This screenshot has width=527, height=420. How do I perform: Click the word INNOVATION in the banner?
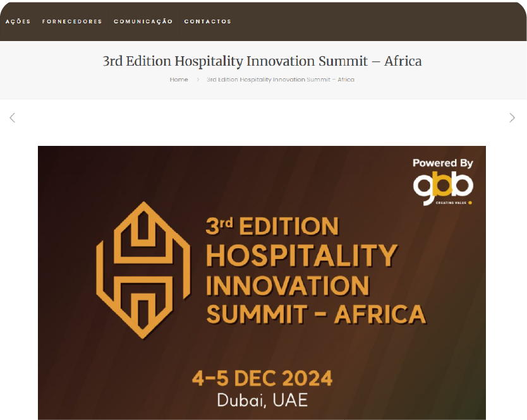[288, 285]
